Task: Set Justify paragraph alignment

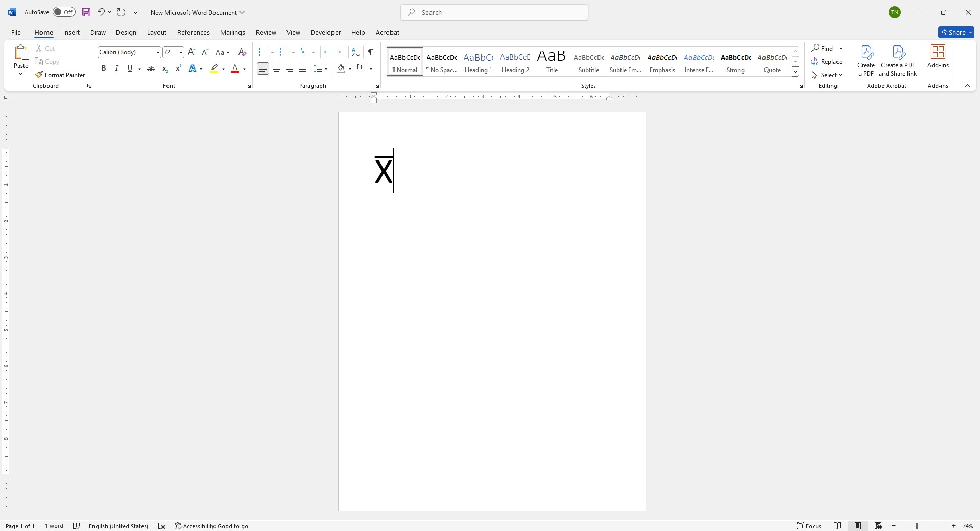Action: [x=303, y=68]
